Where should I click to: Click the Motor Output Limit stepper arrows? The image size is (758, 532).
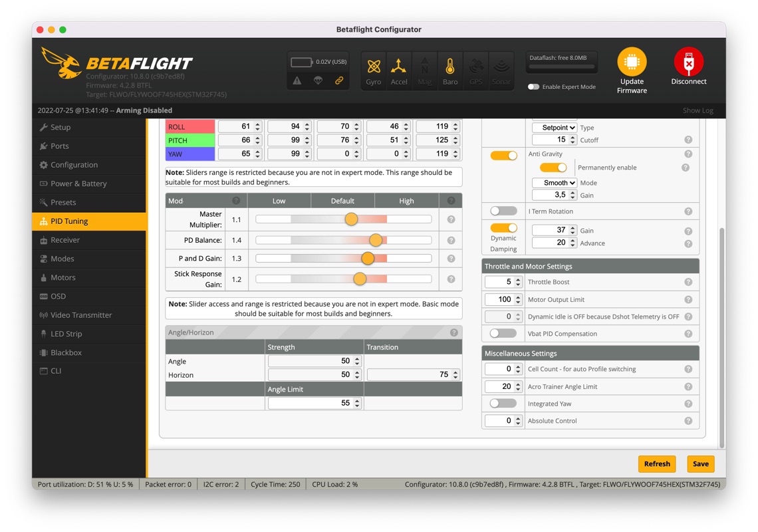point(518,300)
